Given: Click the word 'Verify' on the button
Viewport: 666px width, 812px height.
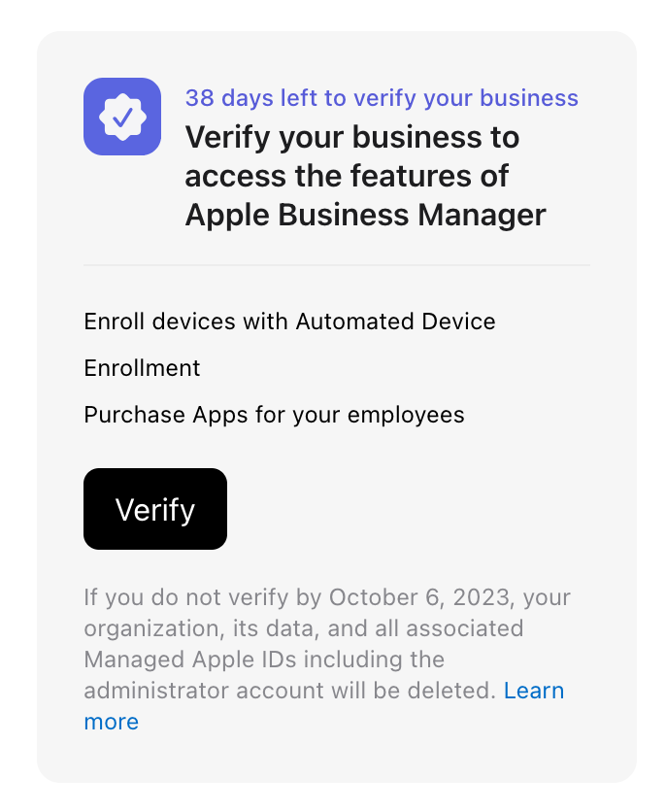Looking at the screenshot, I should click(x=155, y=510).
